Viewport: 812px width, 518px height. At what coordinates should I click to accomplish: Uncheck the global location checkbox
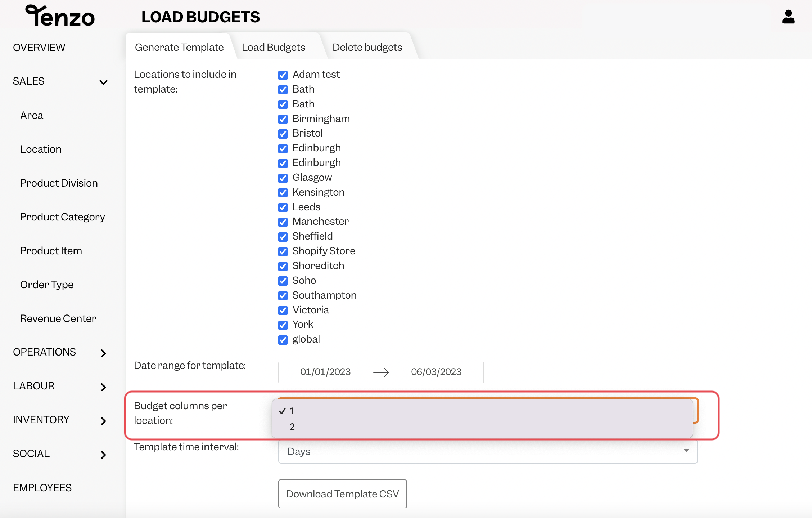point(283,340)
